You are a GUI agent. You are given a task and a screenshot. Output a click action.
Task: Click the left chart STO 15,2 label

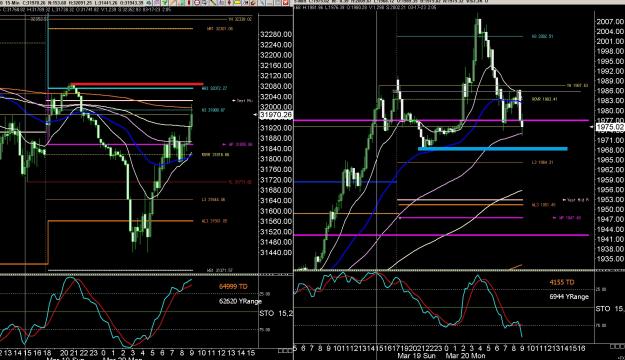coord(276,313)
